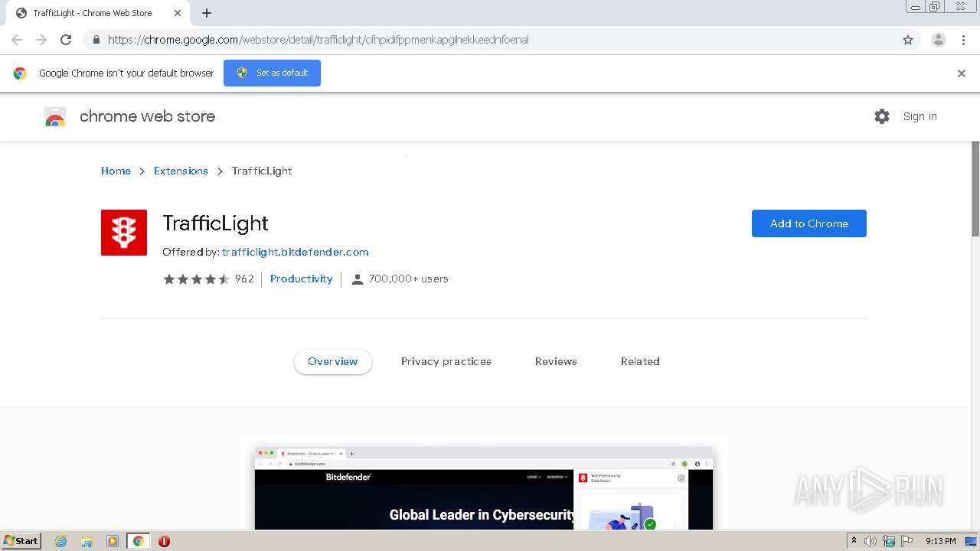This screenshot has width=980, height=551.
Task: Select the Overview tab
Action: [333, 361]
